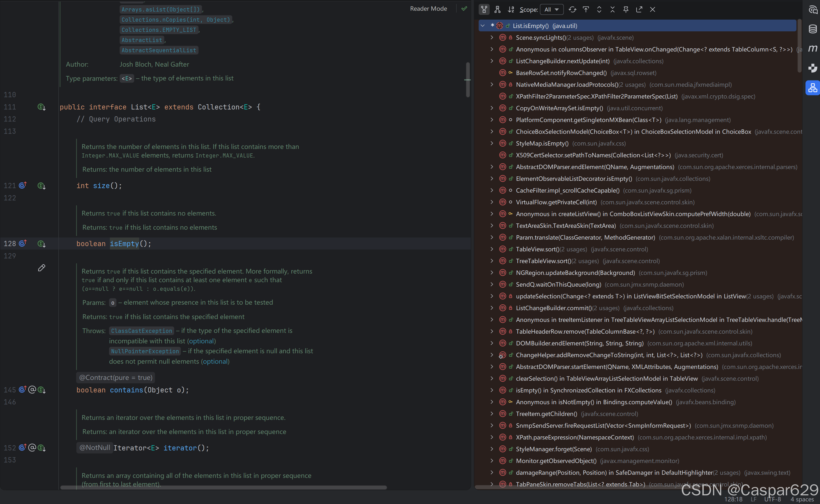This screenshot has height=504, width=820.
Task: Collapse the List.isEmpty() root node
Action: (482, 26)
